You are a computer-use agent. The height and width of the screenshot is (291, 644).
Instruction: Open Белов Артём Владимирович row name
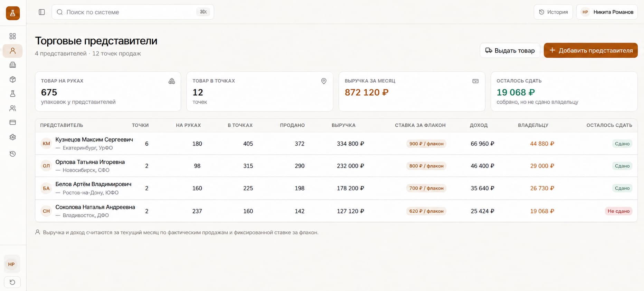click(x=93, y=184)
